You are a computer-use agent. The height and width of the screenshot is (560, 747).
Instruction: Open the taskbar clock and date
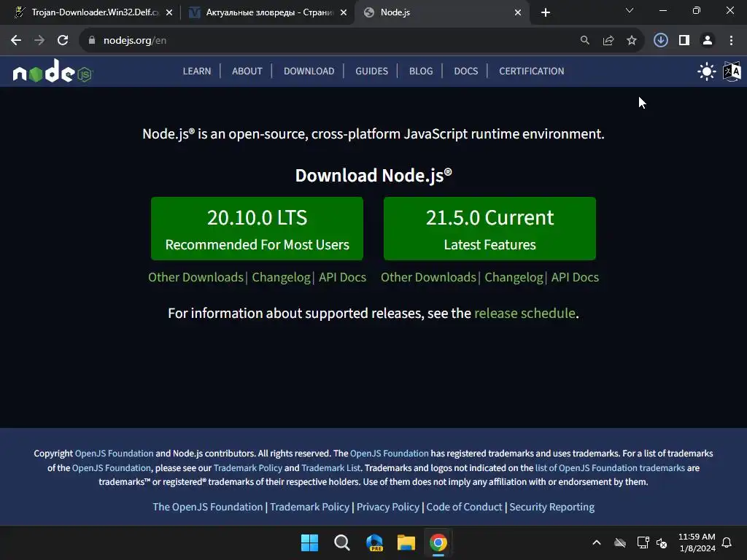click(697, 542)
